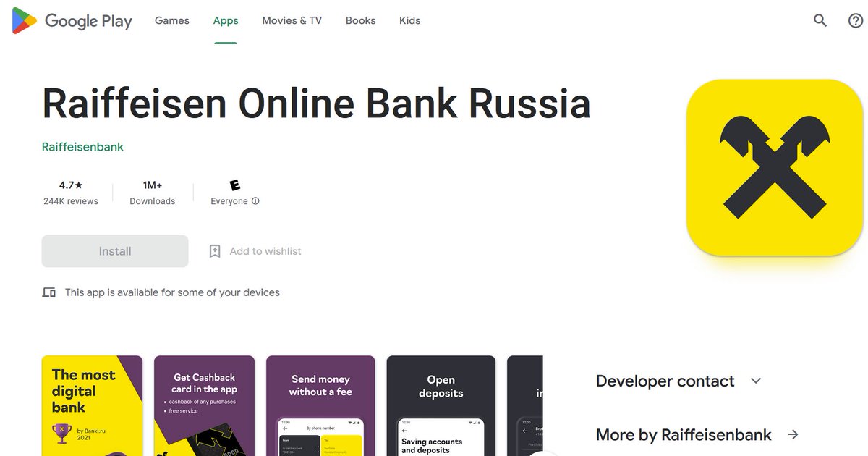Go to the Books tab
868x456 pixels.
pos(360,21)
